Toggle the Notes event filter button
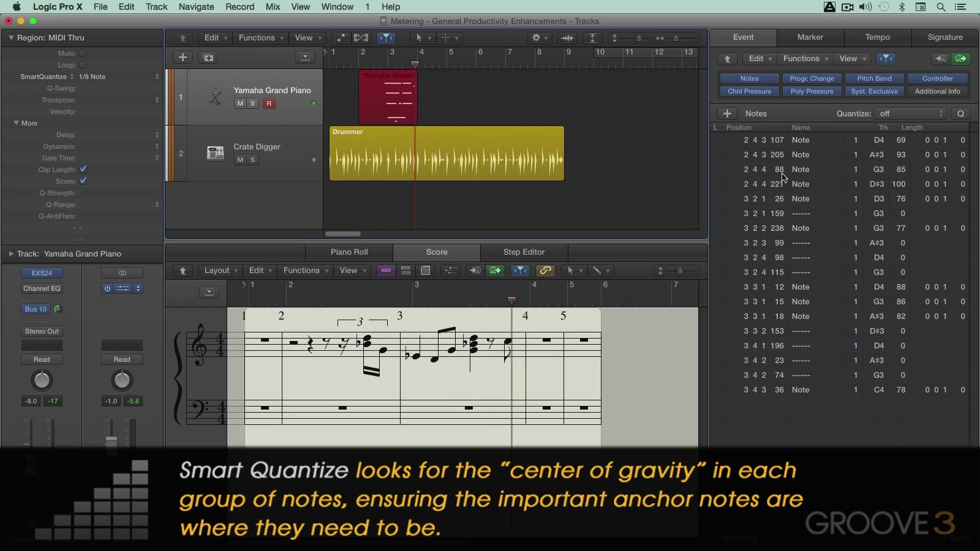 click(750, 78)
